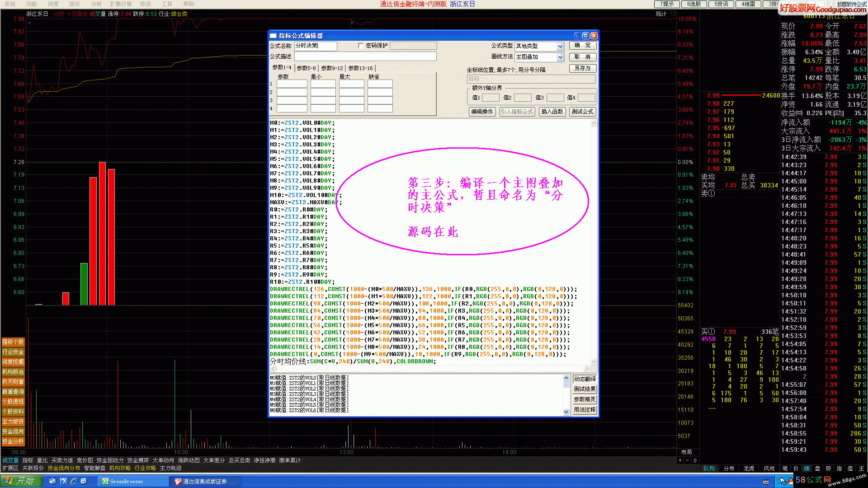The image size is (868, 488).
Task: Switch to 通达信集成版证券 taskbar item
Action: pos(206,481)
